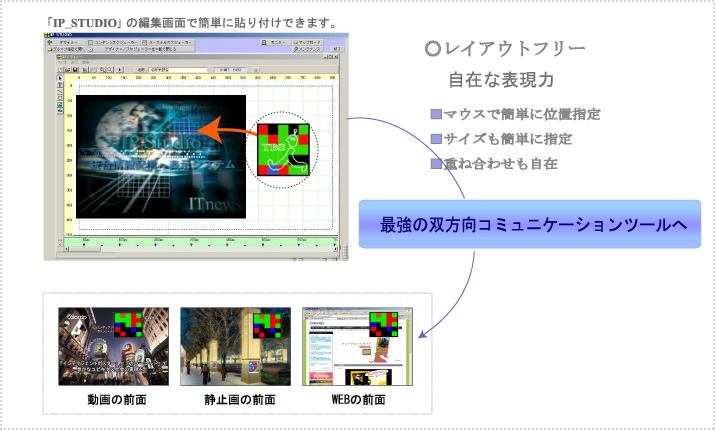Click the zoom in magnifier icon
Screen dimensions: 715x430
pyautogui.click(x=102, y=70)
